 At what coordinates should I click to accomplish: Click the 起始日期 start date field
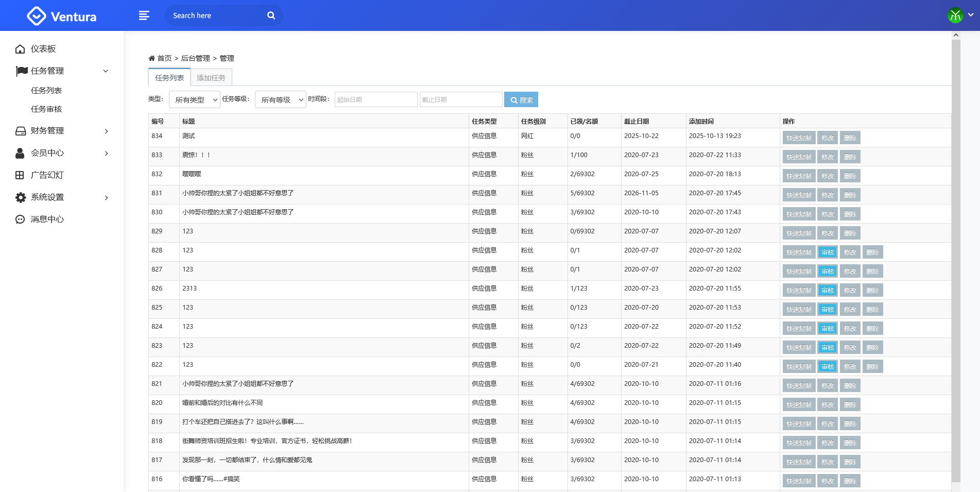(375, 99)
